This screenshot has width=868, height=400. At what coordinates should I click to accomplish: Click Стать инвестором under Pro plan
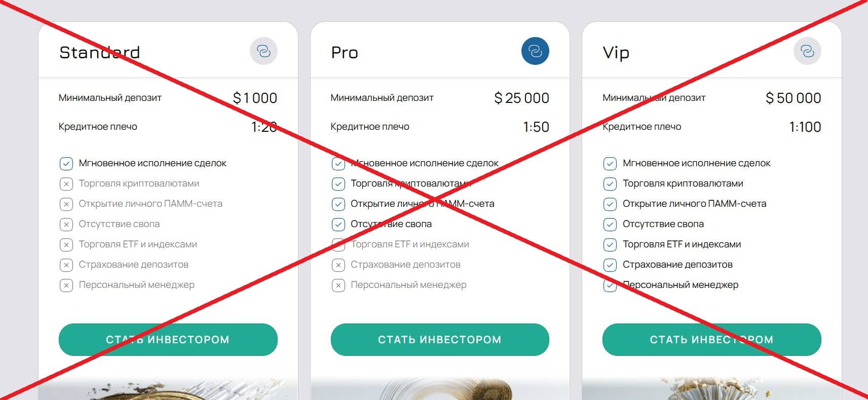440,340
